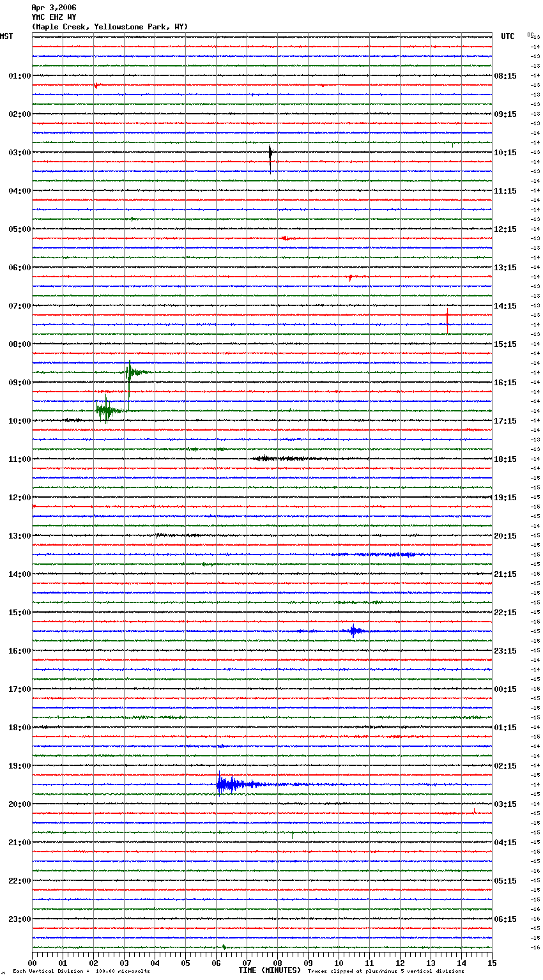Click the 07:00 MST time label
Image resolution: width=543 pixels, height=980 pixels.
pyautogui.click(x=19, y=306)
